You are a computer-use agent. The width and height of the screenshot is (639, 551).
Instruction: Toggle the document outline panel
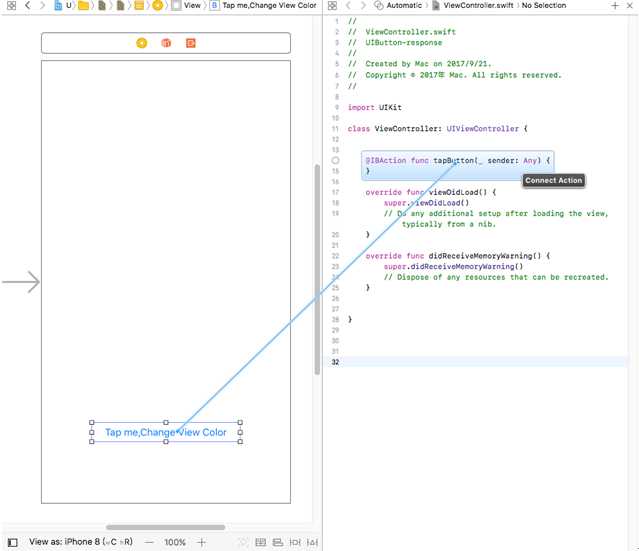pos(13,542)
